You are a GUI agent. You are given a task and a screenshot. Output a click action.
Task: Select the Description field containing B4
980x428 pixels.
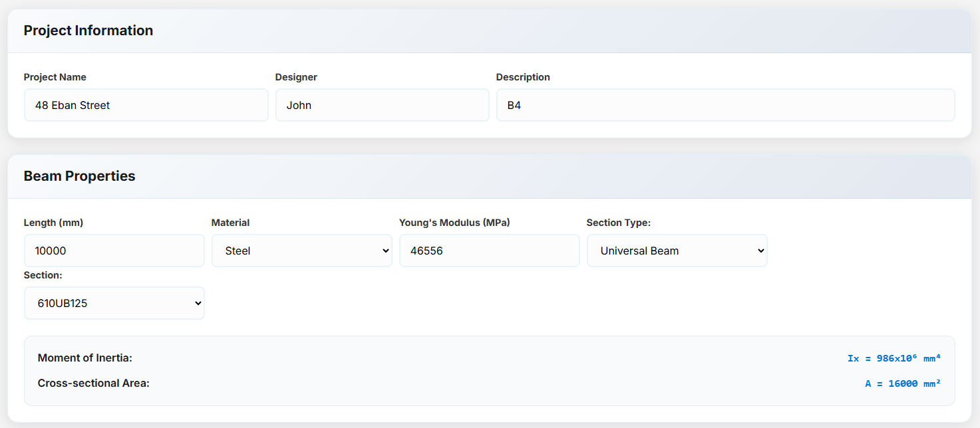tap(725, 105)
